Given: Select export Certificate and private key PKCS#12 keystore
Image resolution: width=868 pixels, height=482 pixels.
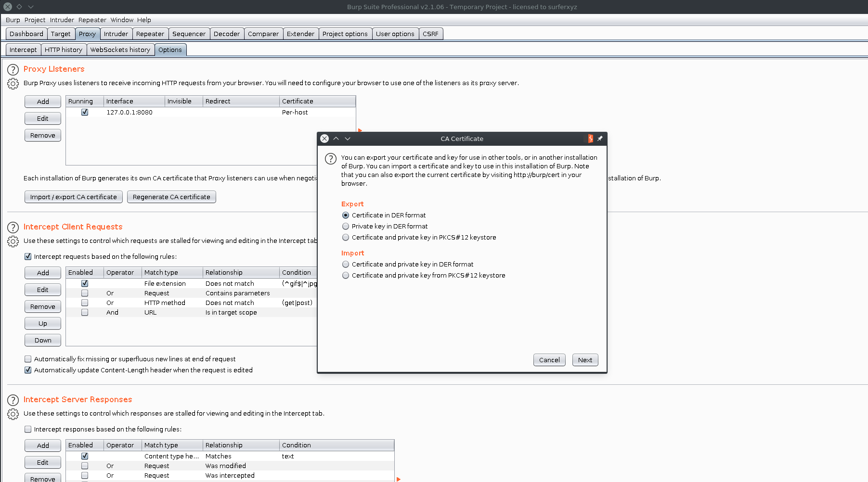Looking at the screenshot, I should (x=346, y=237).
